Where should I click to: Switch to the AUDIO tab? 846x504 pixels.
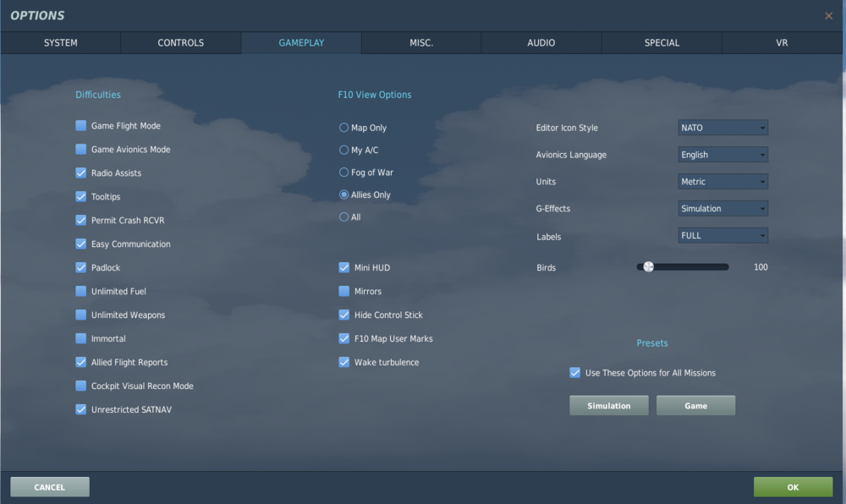tap(541, 42)
